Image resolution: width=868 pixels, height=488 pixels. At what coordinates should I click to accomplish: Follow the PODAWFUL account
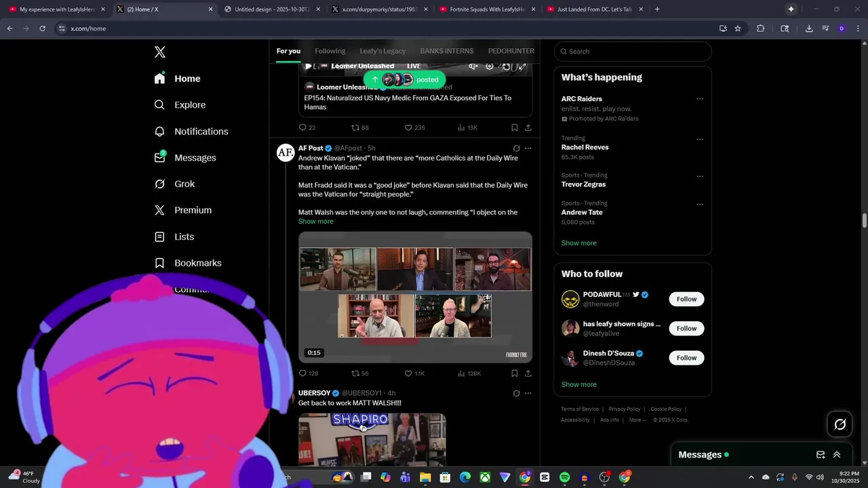pos(686,299)
